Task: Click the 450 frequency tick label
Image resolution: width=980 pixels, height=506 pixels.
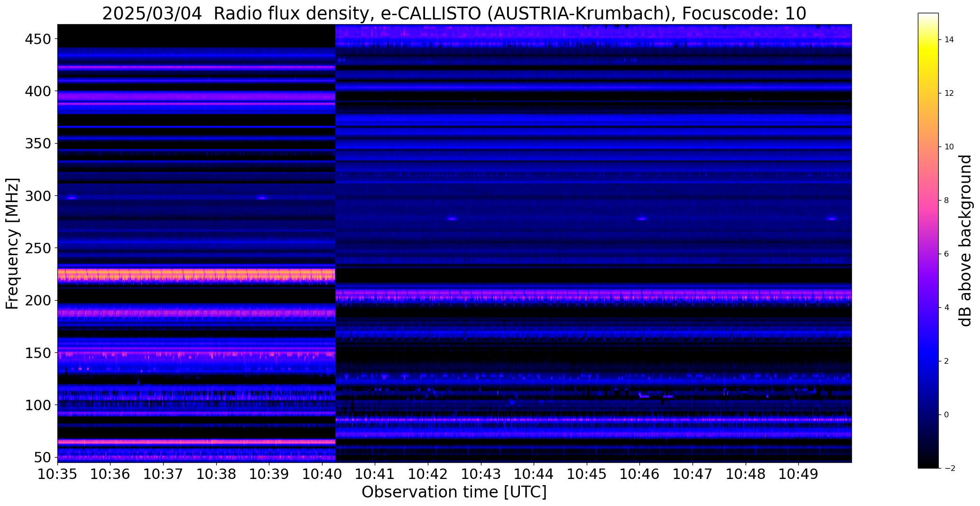Action: coord(38,39)
